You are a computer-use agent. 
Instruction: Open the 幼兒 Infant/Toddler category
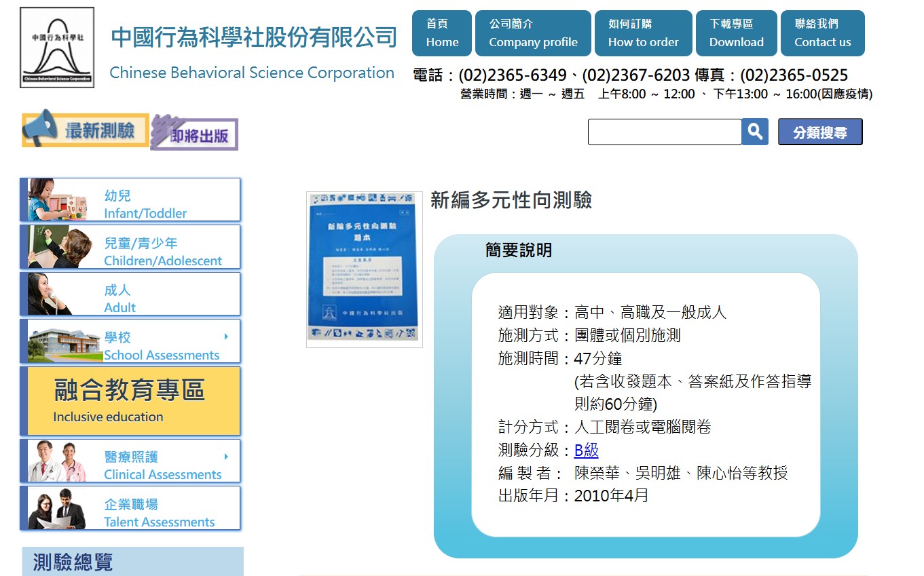pyautogui.click(x=130, y=199)
